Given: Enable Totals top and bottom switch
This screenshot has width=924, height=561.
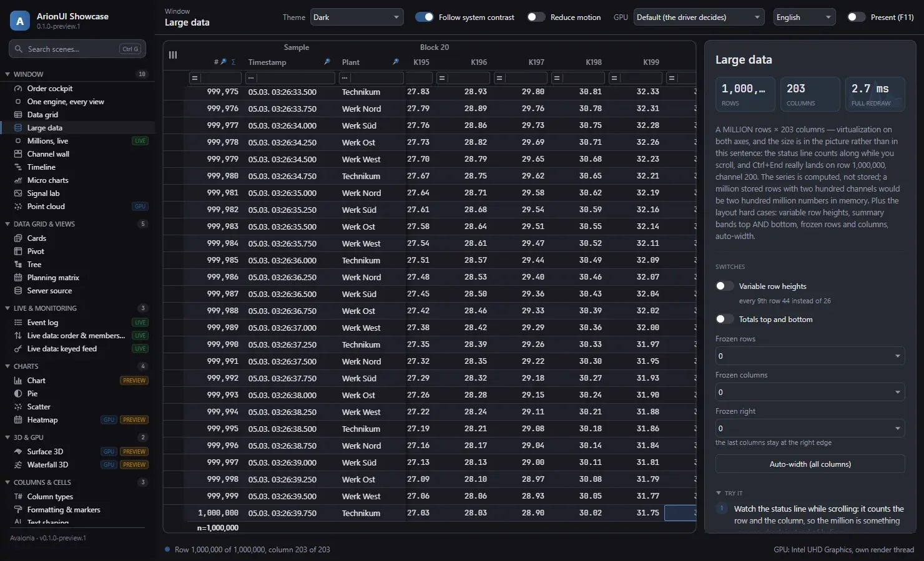Looking at the screenshot, I should coord(724,320).
